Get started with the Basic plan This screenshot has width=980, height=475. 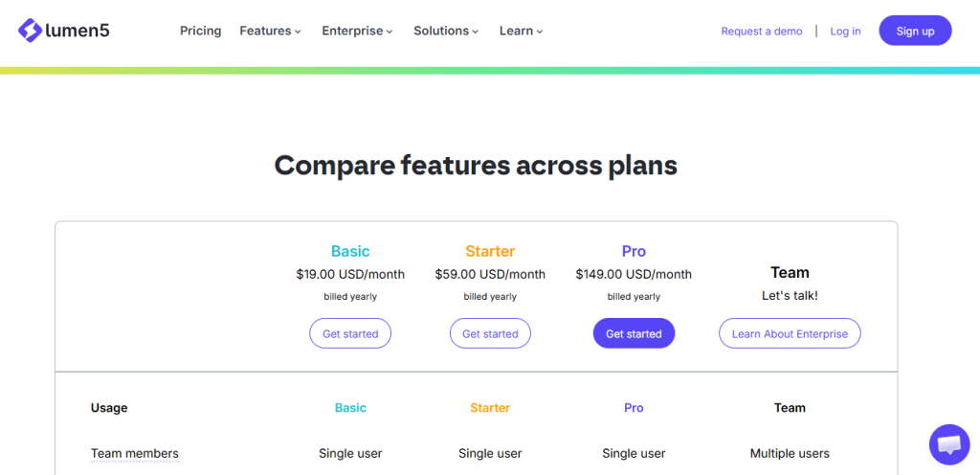(x=350, y=333)
